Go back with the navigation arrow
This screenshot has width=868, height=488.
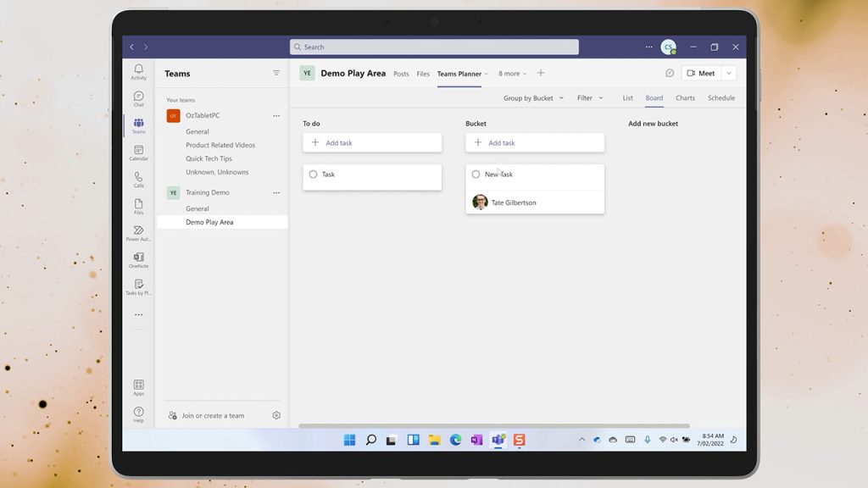pos(131,47)
